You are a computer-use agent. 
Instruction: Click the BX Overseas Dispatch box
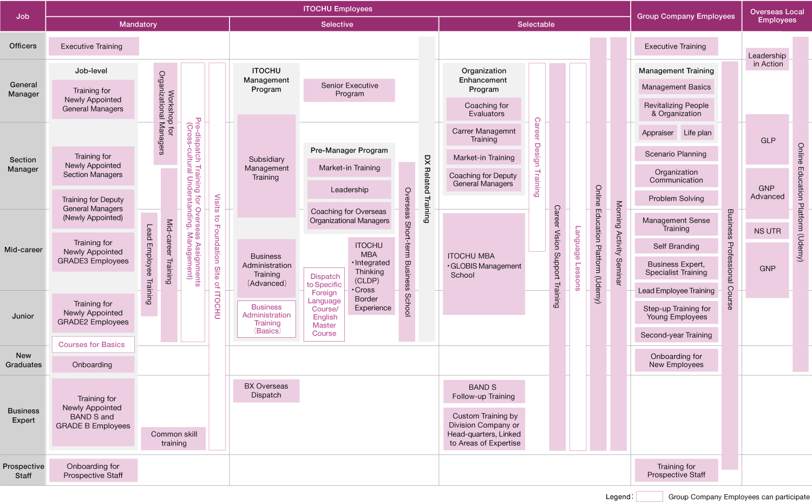(x=266, y=391)
